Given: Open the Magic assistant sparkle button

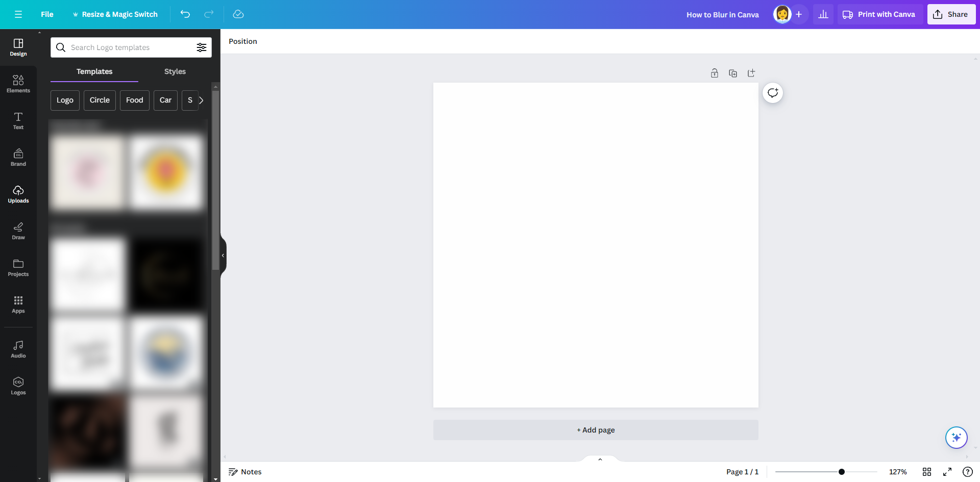Looking at the screenshot, I should pyautogui.click(x=957, y=438).
